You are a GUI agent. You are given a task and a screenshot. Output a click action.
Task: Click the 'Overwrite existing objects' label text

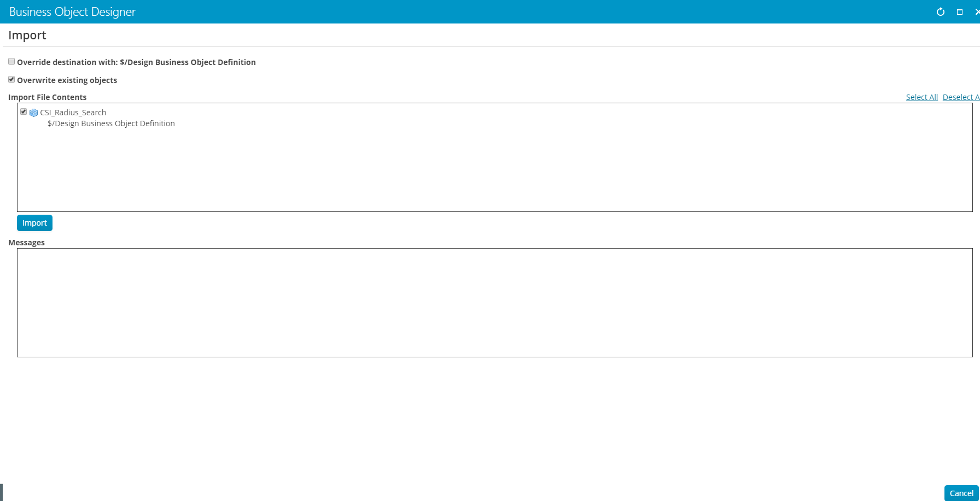67,80
